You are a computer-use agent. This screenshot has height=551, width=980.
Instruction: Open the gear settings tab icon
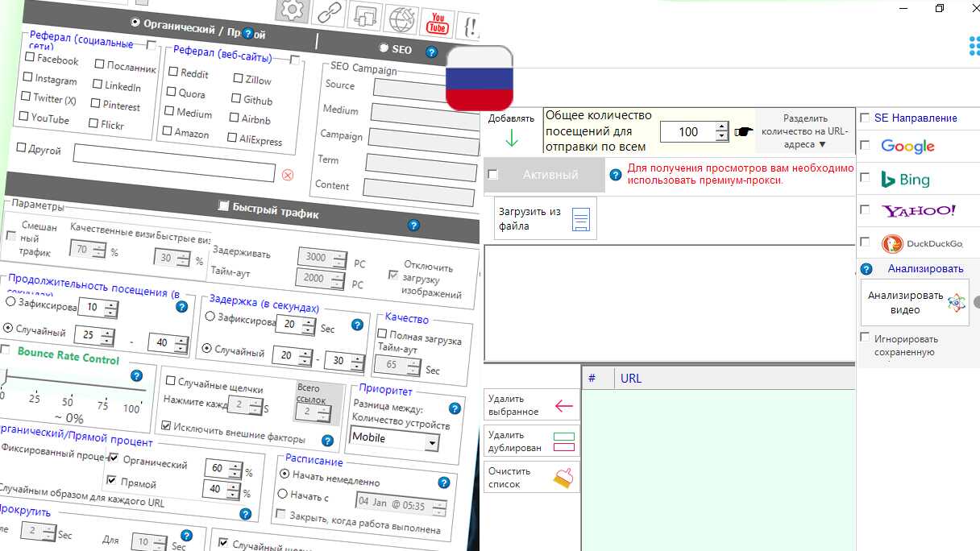point(293,10)
